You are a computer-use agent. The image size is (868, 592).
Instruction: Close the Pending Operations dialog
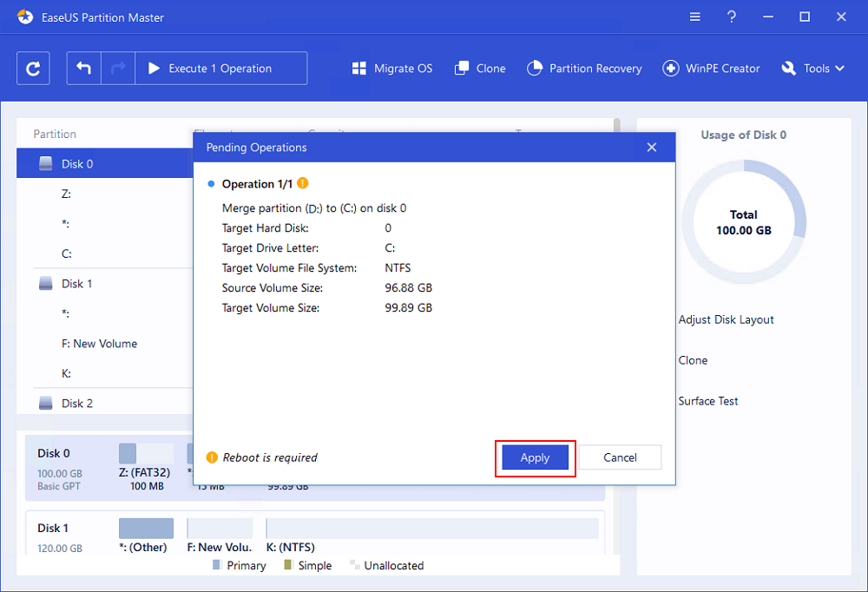tap(652, 148)
